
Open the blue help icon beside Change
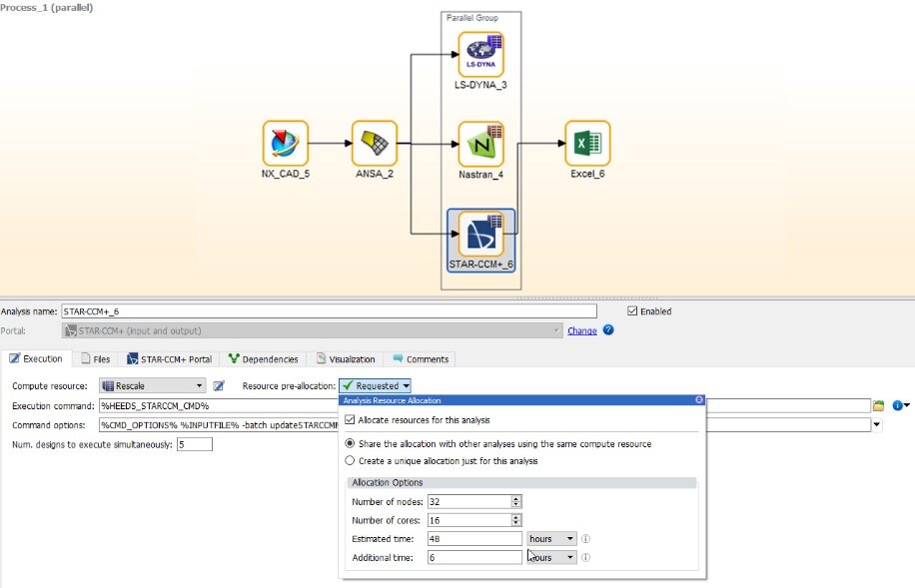coord(608,330)
